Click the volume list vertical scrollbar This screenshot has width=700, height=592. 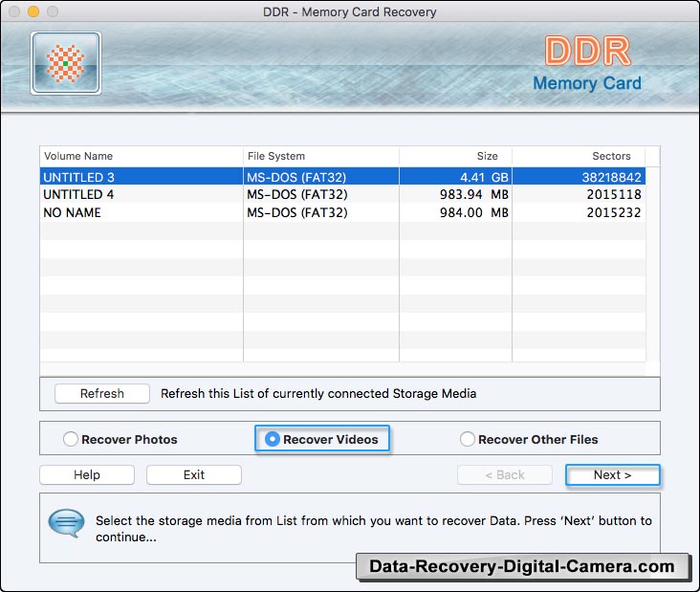click(x=652, y=263)
